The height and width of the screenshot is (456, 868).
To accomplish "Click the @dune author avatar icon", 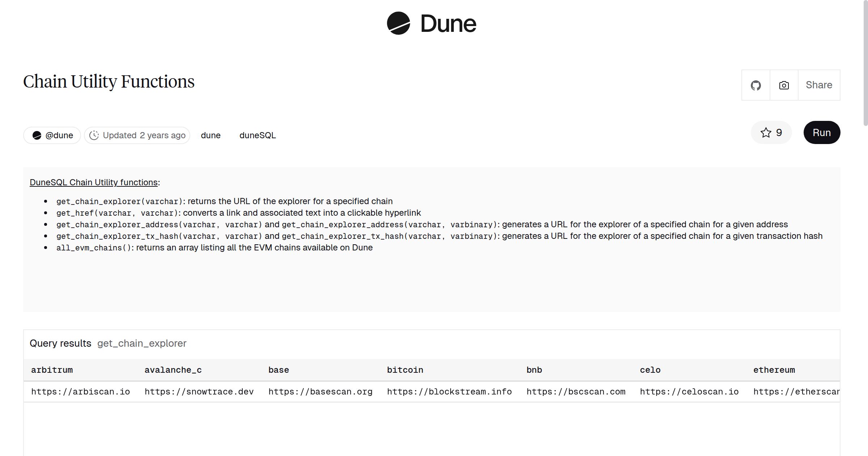I will tap(37, 135).
